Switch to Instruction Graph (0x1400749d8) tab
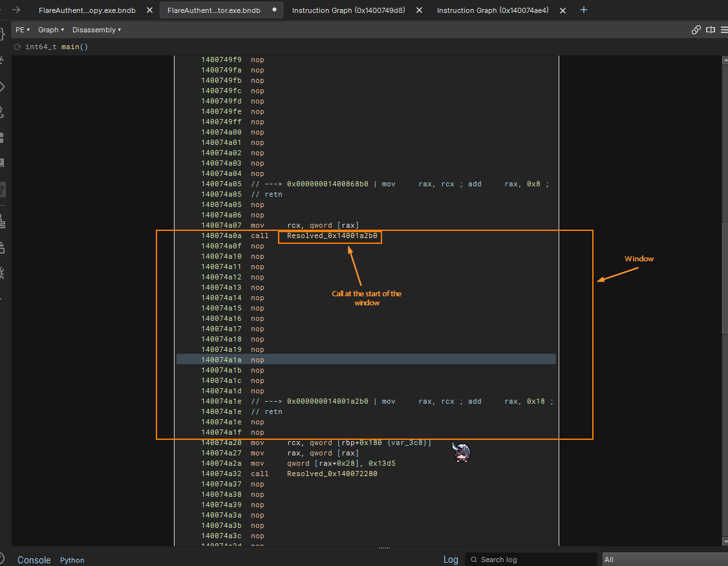This screenshot has width=728, height=566. coord(348,10)
